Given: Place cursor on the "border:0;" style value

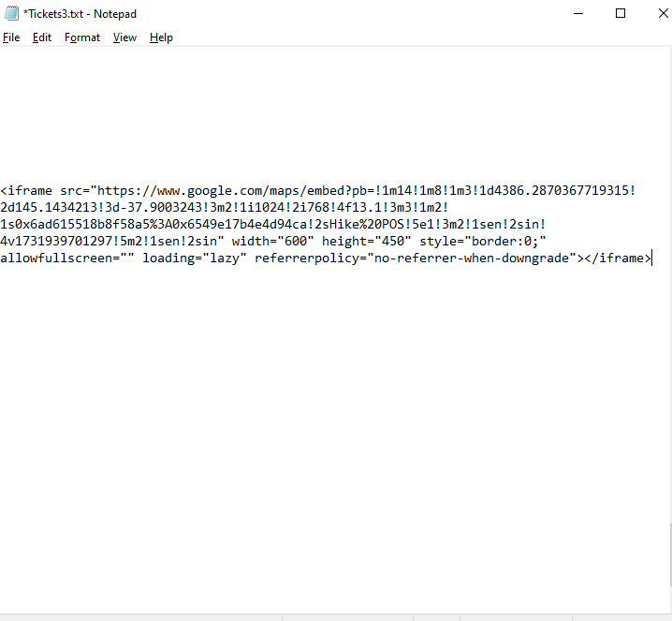Looking at the screenshot, I should 500,242.
